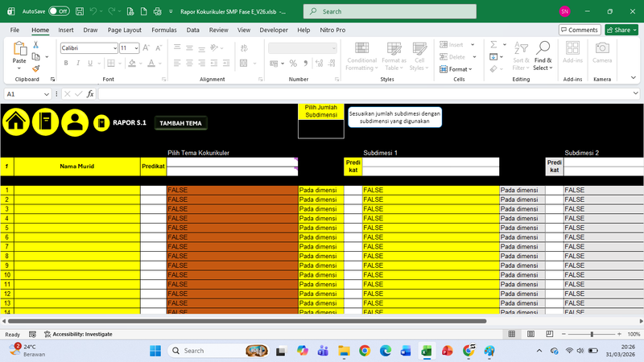Click the yellow person profile icon

point(75,121)
